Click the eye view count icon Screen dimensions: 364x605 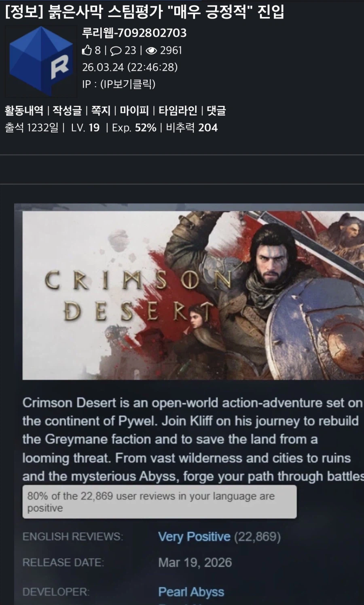click(x=151, y=51)
